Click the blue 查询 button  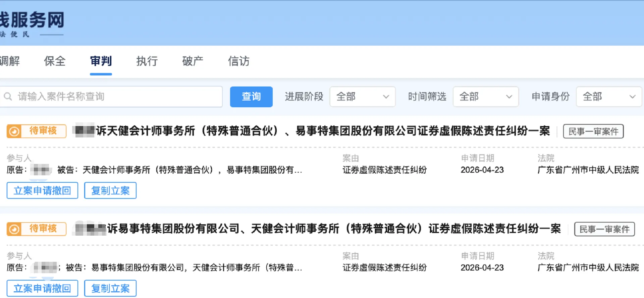point(251,97)
